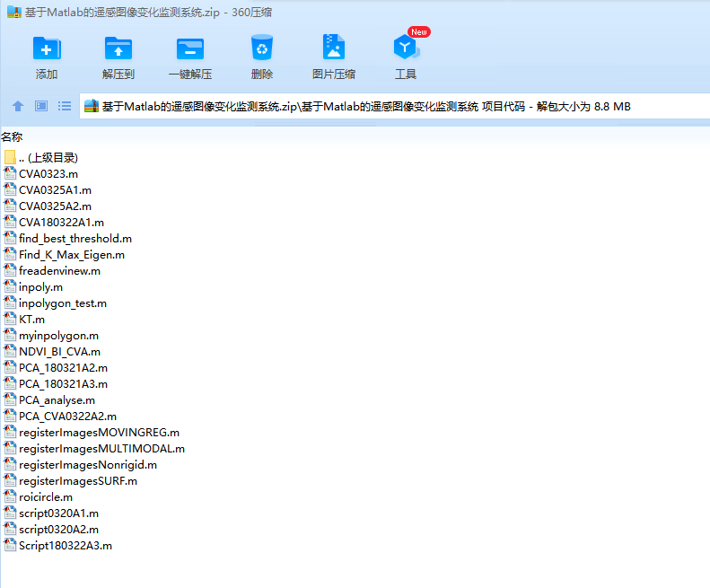
Task: Click the file icon beside inpoly.m
Action: click(10, 286)
